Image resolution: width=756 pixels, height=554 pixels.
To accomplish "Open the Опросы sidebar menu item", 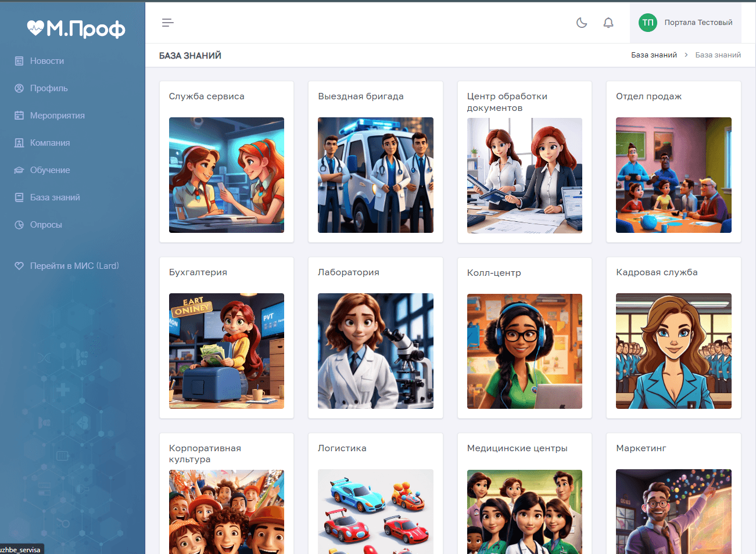I will (46, 225).
